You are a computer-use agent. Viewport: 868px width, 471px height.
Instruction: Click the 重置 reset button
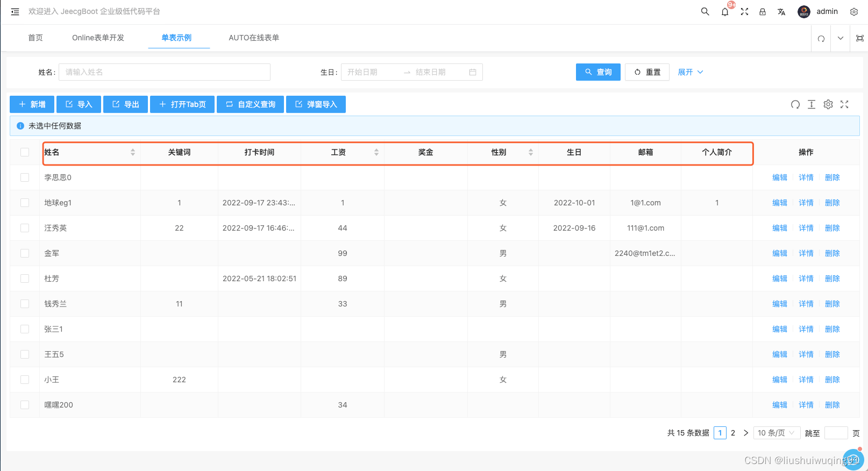tap(647, 72)
